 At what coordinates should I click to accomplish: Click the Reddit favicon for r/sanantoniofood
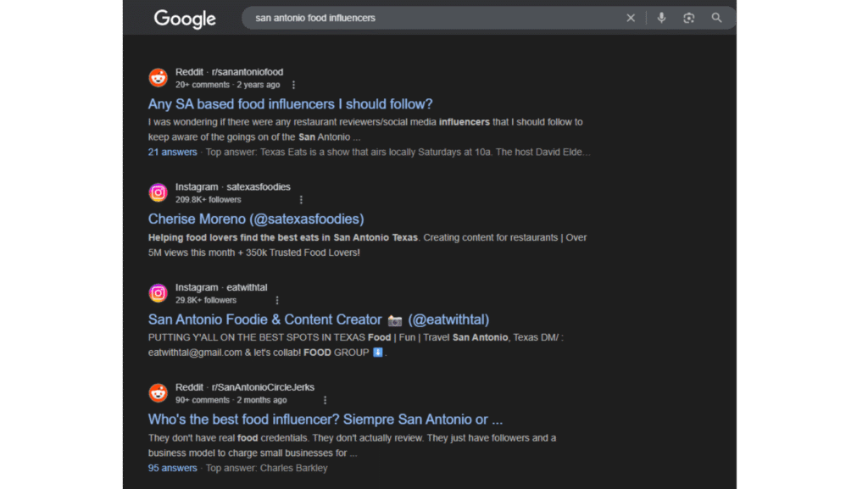159,78
